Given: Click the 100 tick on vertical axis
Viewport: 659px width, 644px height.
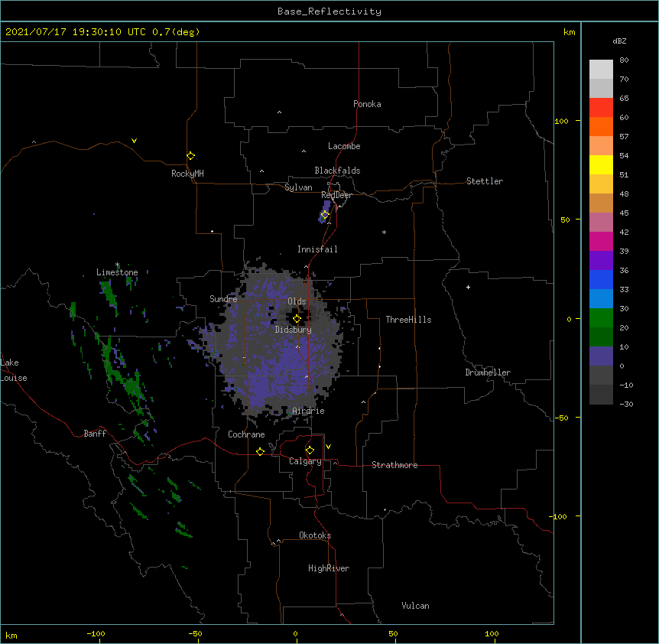Looking at the screenshot, I should click(x=561, y=121).
